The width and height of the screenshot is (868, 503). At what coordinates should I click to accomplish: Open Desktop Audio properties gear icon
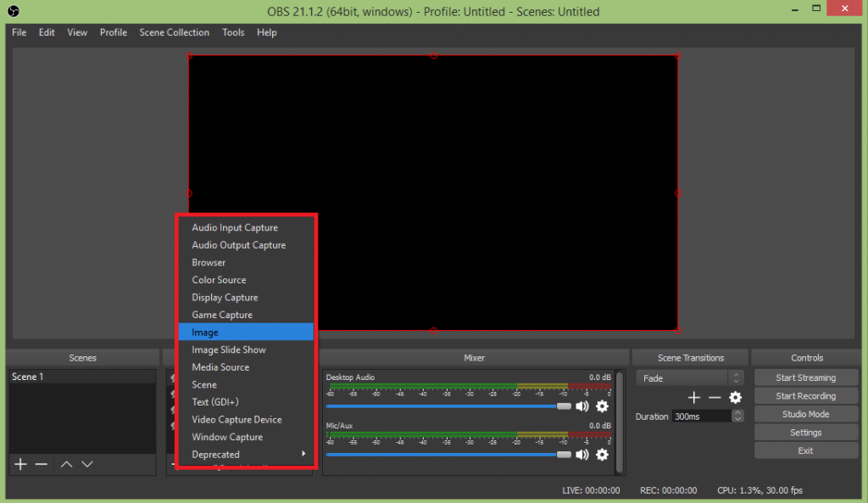(x=602, y=406)
